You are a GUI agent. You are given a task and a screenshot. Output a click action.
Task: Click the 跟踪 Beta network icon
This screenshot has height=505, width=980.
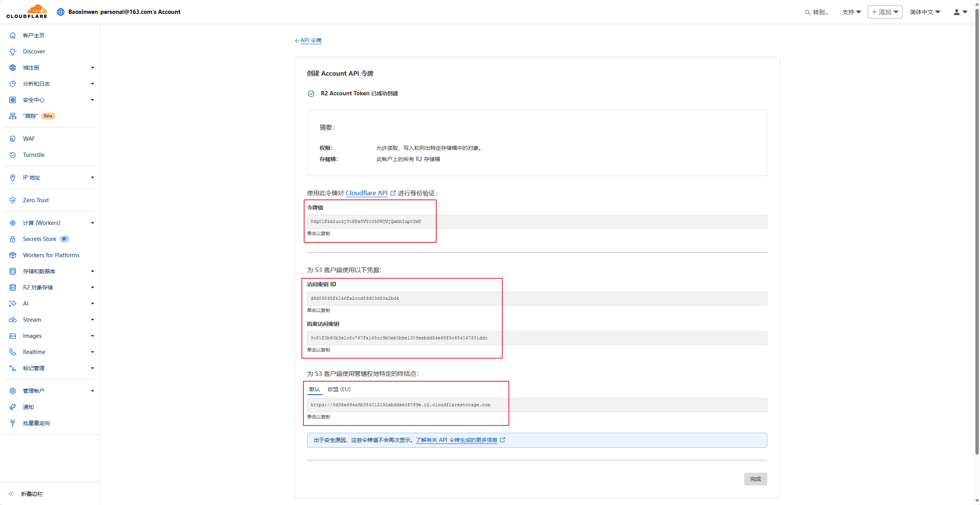pos(13,116)
